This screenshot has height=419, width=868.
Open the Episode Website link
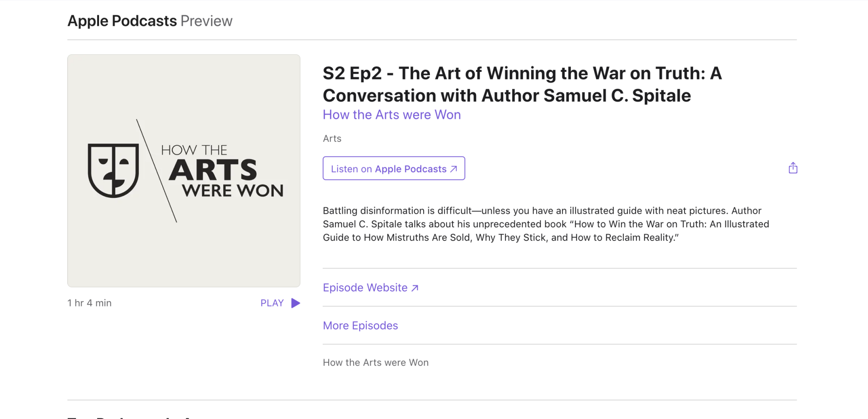371,287
